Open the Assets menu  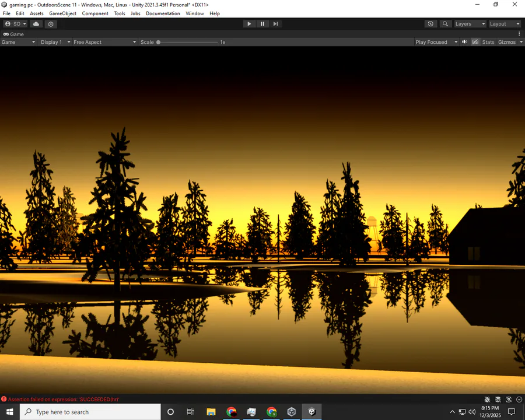(37, 13)
